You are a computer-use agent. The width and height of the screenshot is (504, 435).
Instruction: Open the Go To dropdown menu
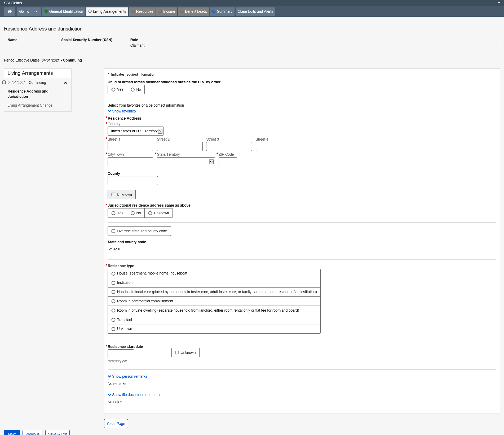coord(29,11)
